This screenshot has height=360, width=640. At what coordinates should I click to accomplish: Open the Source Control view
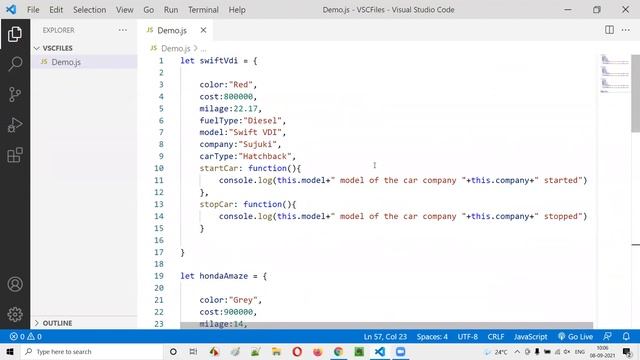[x=15, y=94]
